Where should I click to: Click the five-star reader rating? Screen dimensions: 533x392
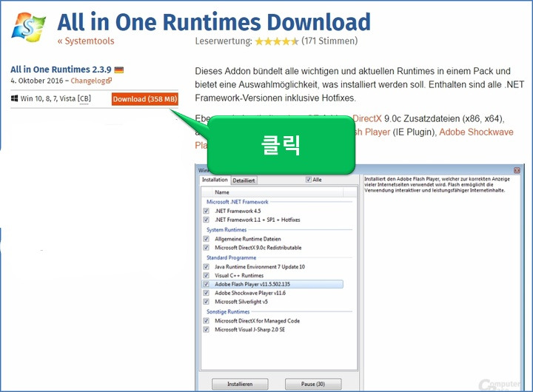[x=277, y=41]
